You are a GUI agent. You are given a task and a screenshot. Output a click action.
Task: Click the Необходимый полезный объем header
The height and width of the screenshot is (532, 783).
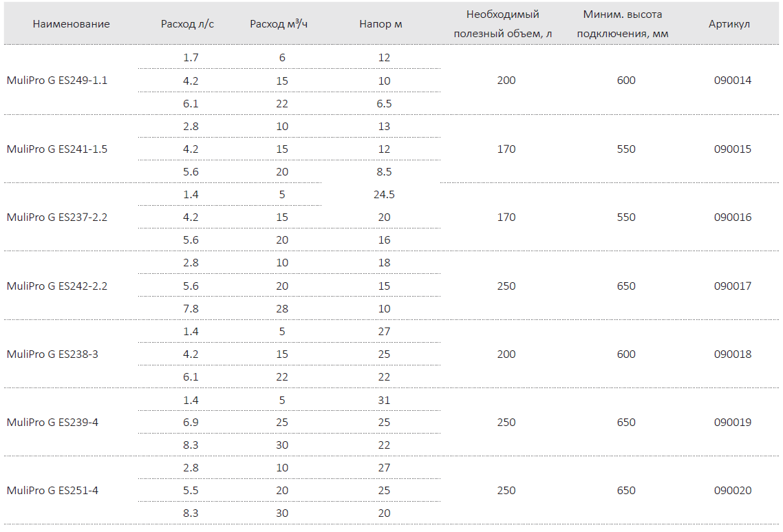tap(502, 24)
